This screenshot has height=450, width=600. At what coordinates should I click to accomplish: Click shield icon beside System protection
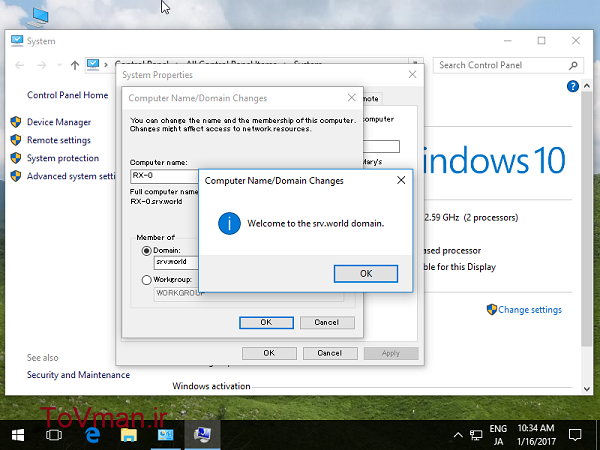(x=16, y=158)
